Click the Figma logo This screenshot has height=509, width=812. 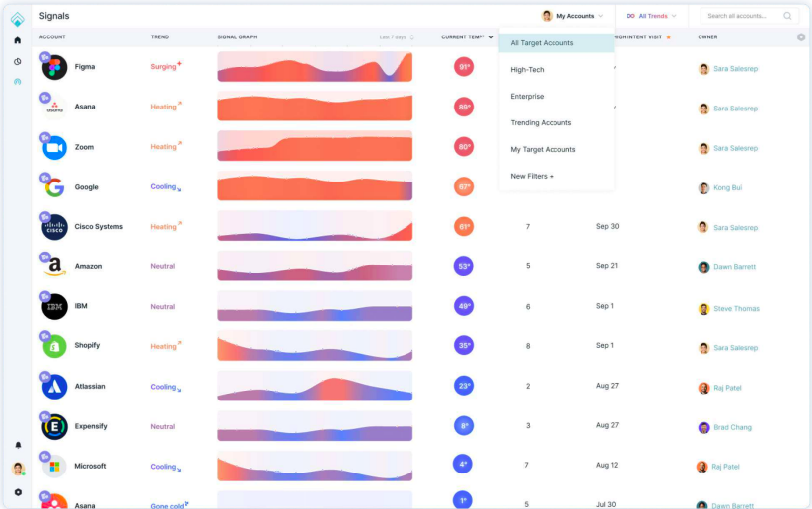[55, 67]
